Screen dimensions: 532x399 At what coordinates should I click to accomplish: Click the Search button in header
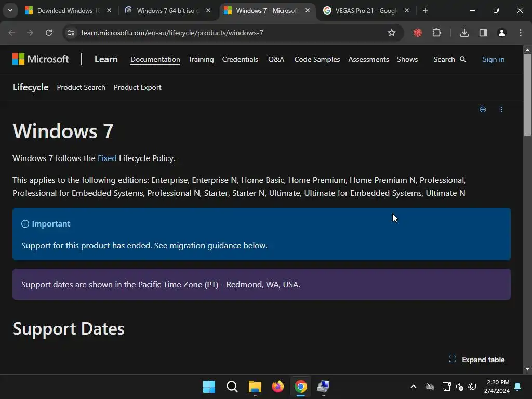pos(449,59)
